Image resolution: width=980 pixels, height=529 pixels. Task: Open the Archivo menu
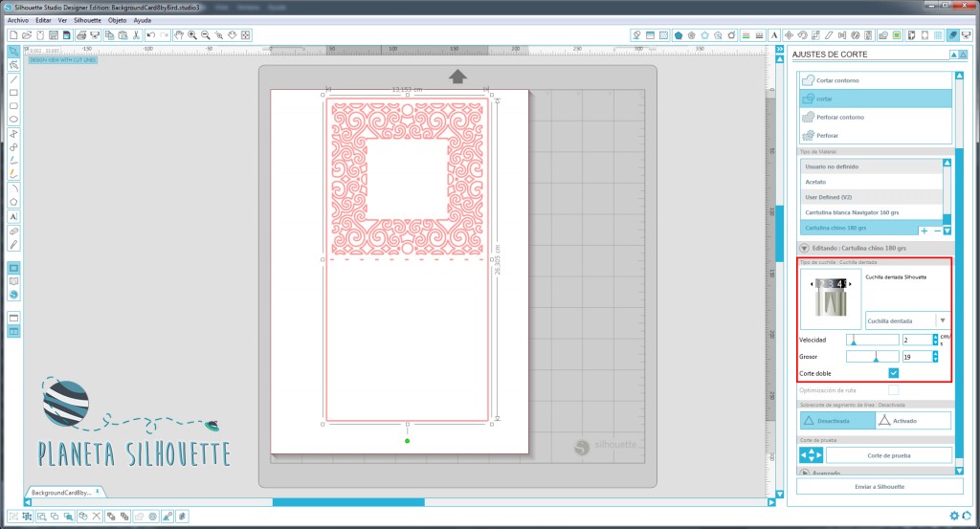click(x=17, y=20)
